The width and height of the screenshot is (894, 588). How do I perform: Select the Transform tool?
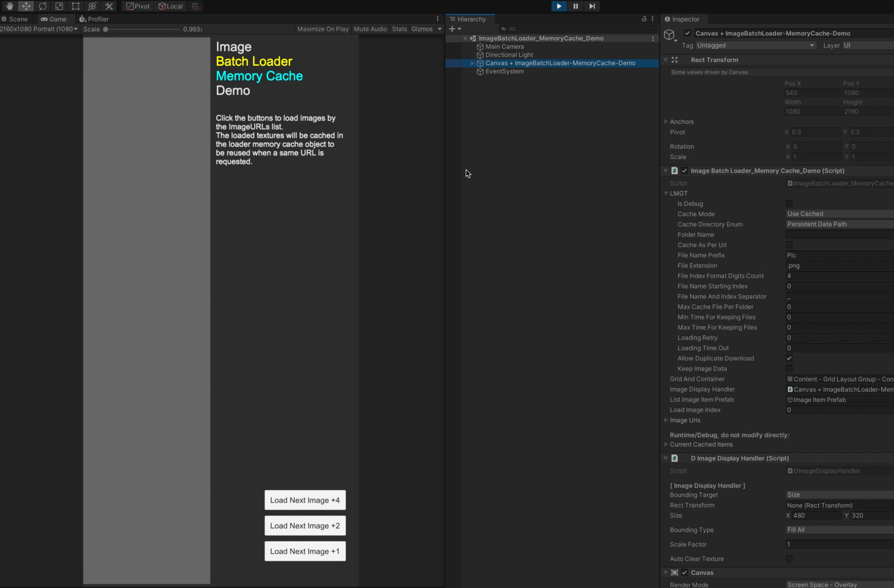coord(93,6)
